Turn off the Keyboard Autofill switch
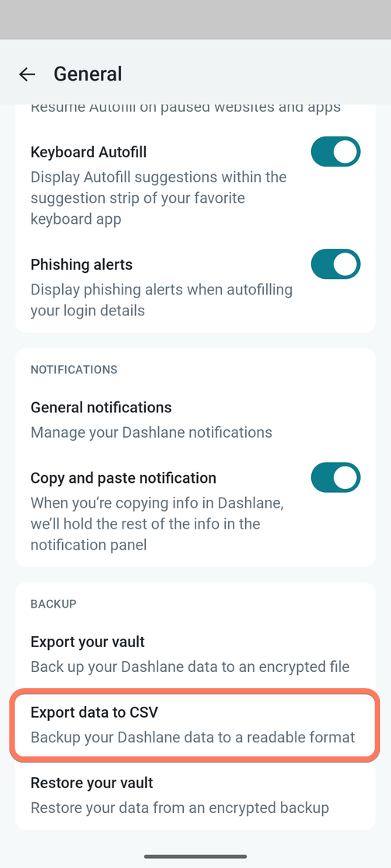Image resolution: width=391 pixels, height=868 pixels. click(336, 152)
